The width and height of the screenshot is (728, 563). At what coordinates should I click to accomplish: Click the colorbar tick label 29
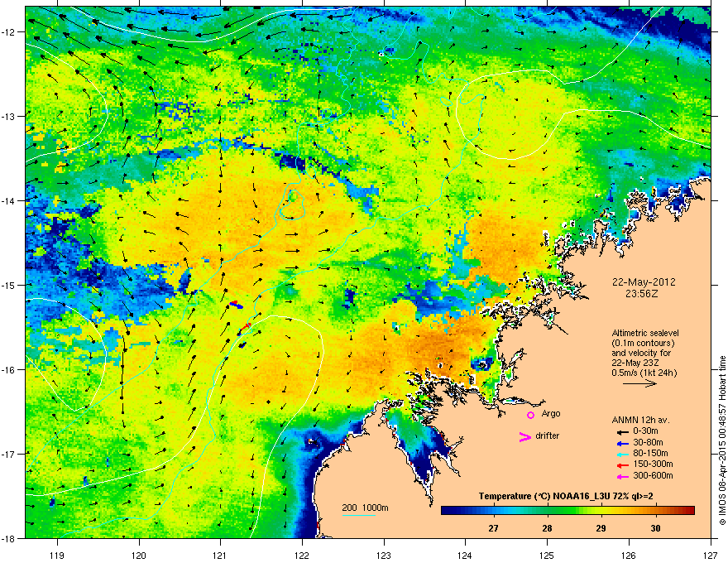coord(601,528)
